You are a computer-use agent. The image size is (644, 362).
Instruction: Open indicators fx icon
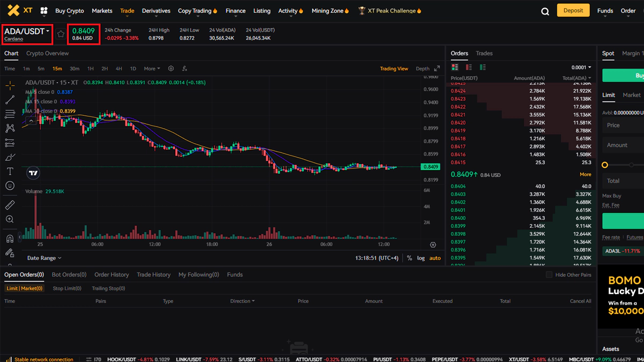185,69
